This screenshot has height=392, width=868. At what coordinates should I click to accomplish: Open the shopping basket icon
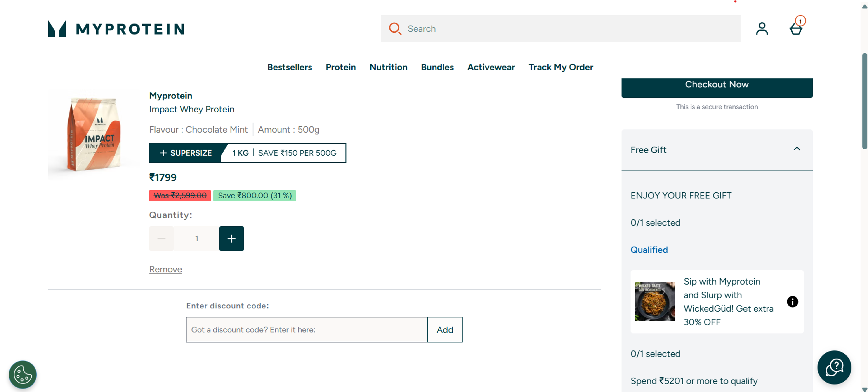pyautogui.click(x=796, y=29)
